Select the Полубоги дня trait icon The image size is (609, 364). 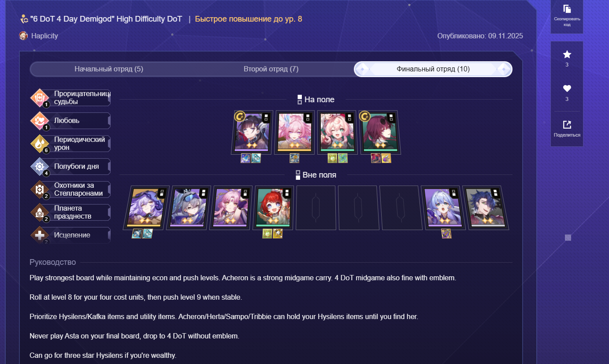click(39, 167)
